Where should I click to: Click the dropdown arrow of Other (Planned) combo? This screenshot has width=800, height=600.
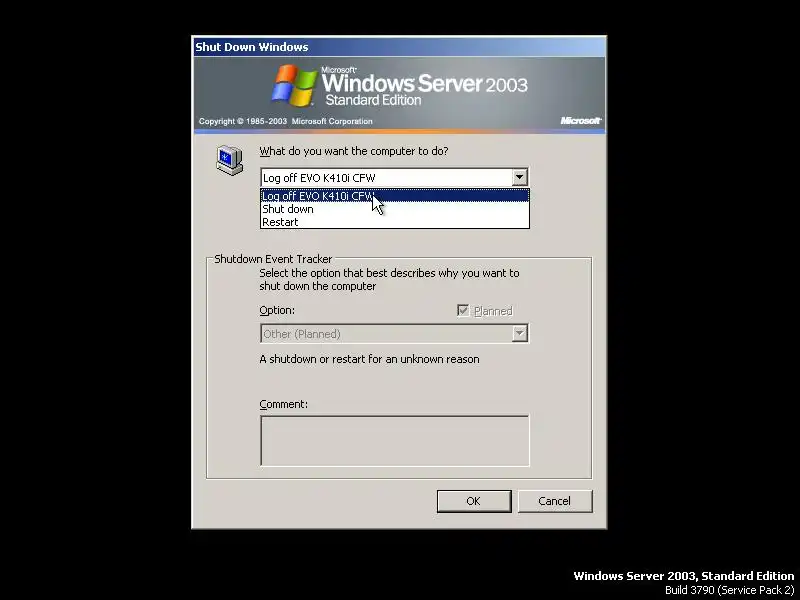pyautogui.click(x=519, y=333)
